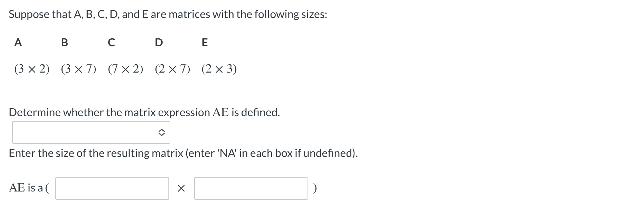Select the matrix label A
Screen dimensions: 644x206
18,43
